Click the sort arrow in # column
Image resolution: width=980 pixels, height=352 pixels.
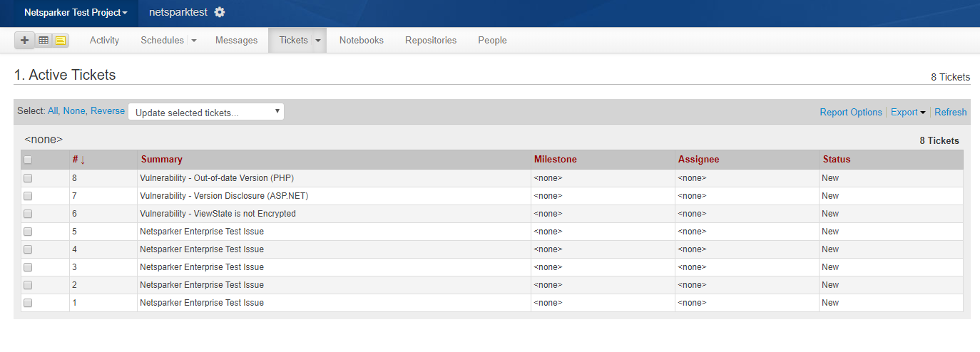[83, 160]
